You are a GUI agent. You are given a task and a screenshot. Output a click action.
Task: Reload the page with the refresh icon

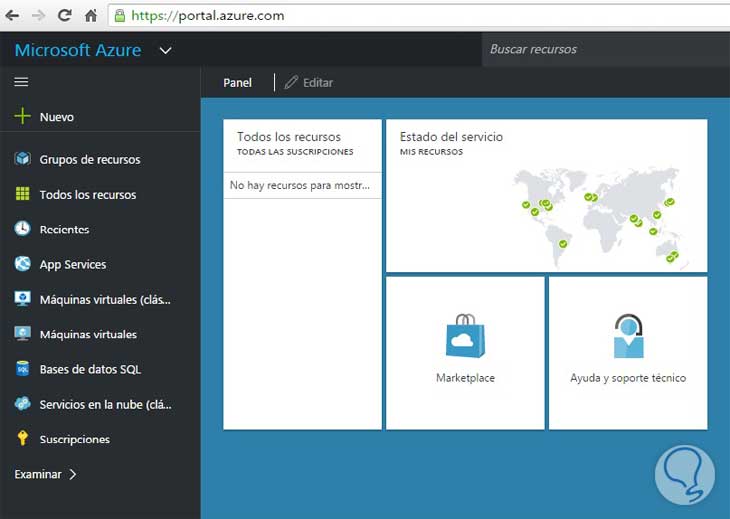point(65,15)
